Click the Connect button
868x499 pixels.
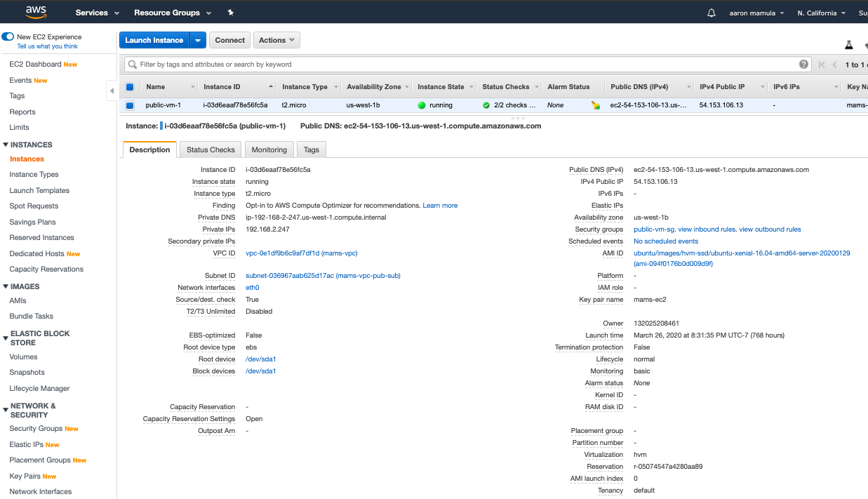point(230,40)
